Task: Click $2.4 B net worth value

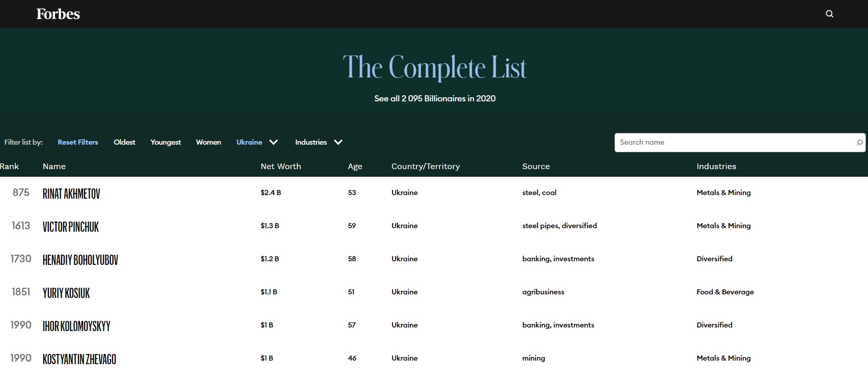Action: 271,193
